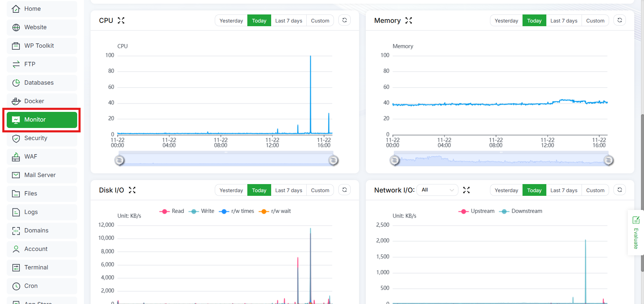
Task: Click the Memory chart right zoom slider handle
Action: coord(608,161)
